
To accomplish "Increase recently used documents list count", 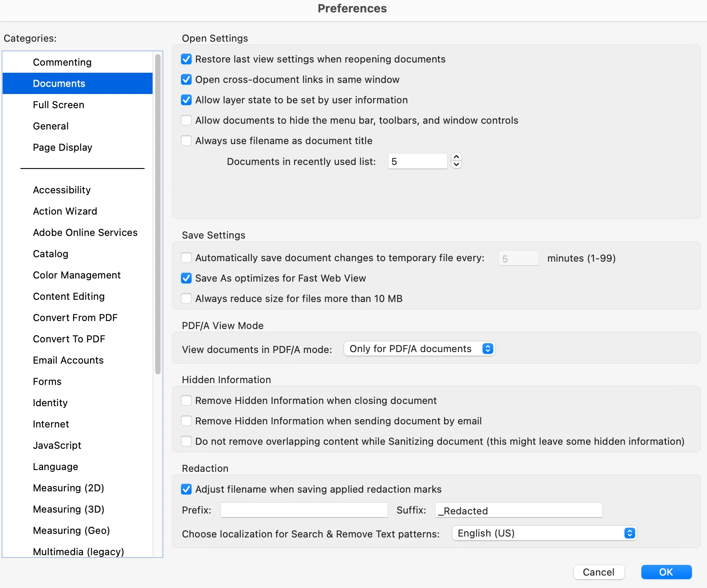I will [x=456, y=157].
